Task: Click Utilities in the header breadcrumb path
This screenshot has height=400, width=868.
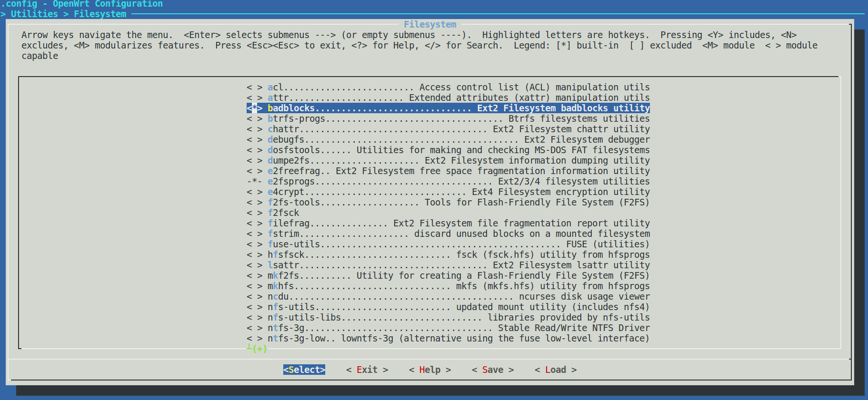Action: [34, 14]
